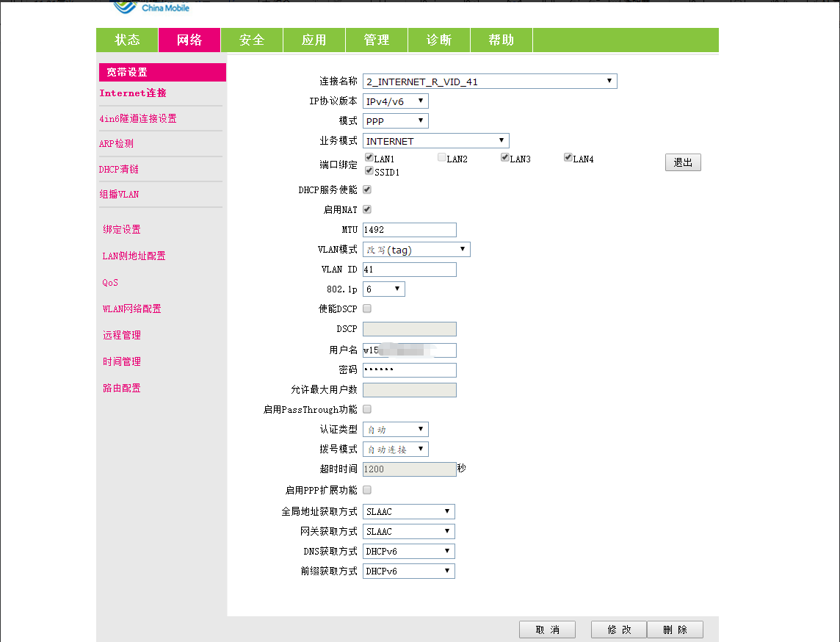Expand 业务模式 INTERNET dropdown
Image resolution: width=840 pixels, height=642 pixels.
(435, 141)
